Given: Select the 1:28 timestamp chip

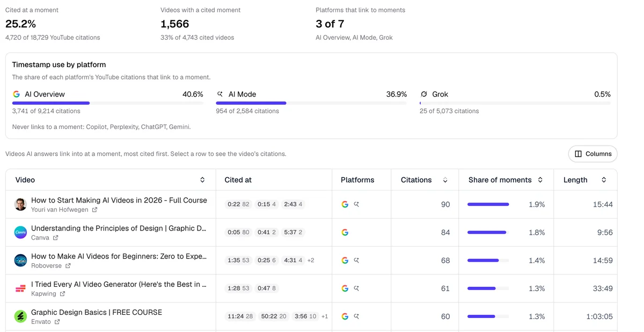Looking at the screenshot, I should (x=238, y=288).
